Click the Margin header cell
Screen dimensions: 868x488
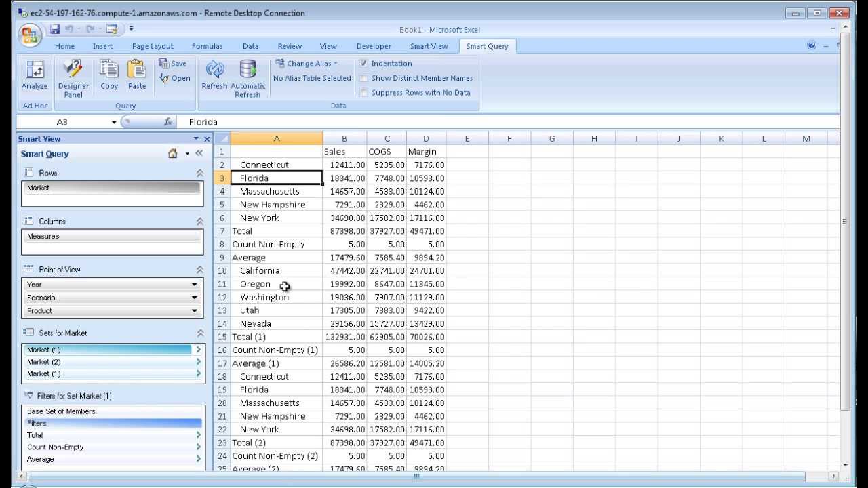pos(426,152)
